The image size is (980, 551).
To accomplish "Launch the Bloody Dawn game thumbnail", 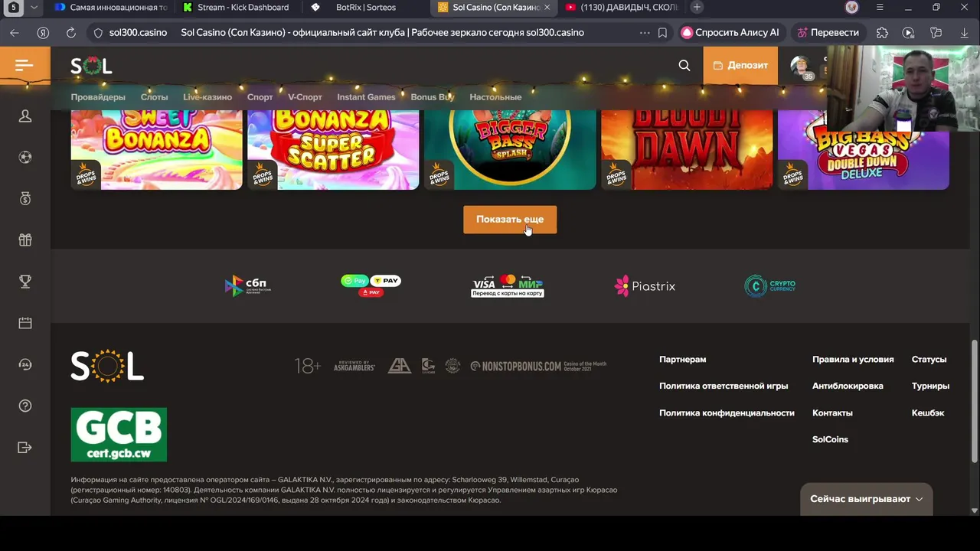I will point(687,149).
